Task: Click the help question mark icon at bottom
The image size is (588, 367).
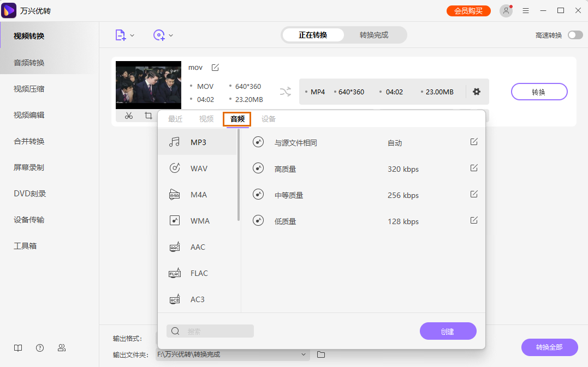Action: pyautogui.click(x=39, y=347)
